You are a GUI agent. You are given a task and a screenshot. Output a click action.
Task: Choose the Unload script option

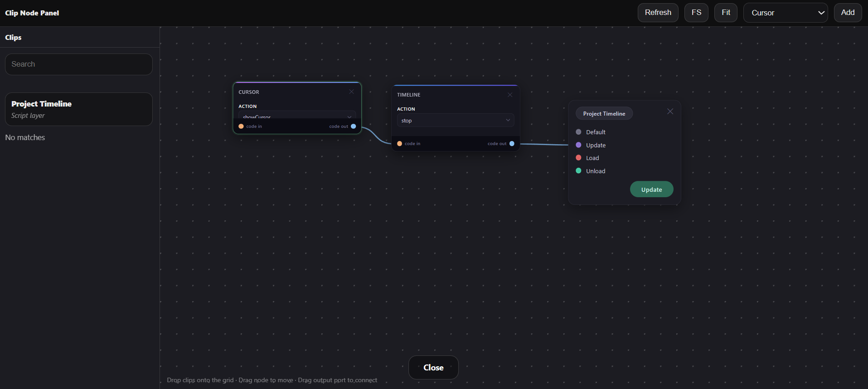click(x=595, y=171)
